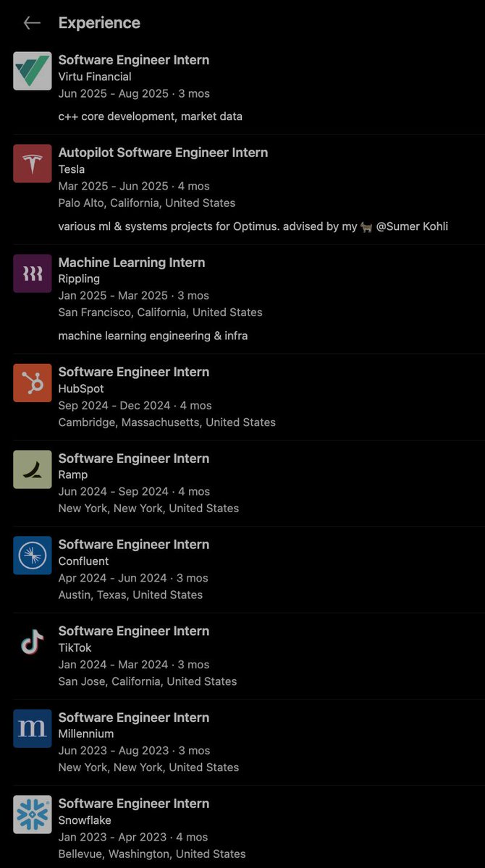Select the Ramp company name text

tap(73, 475)
